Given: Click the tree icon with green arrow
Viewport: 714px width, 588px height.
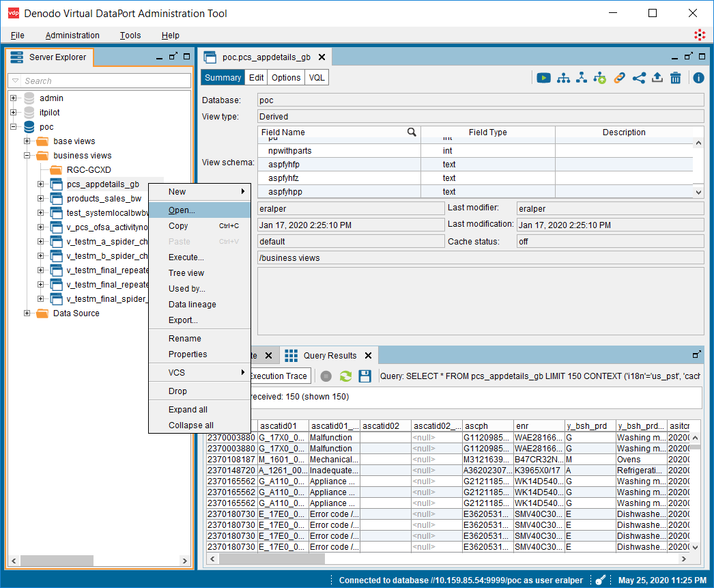Looking at the screenshot, I should pos(600,78).
